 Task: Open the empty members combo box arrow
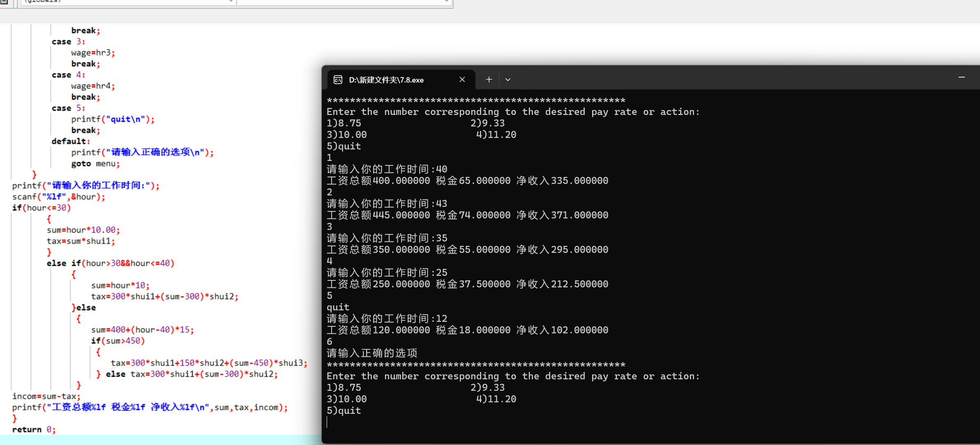pos(447,2)
